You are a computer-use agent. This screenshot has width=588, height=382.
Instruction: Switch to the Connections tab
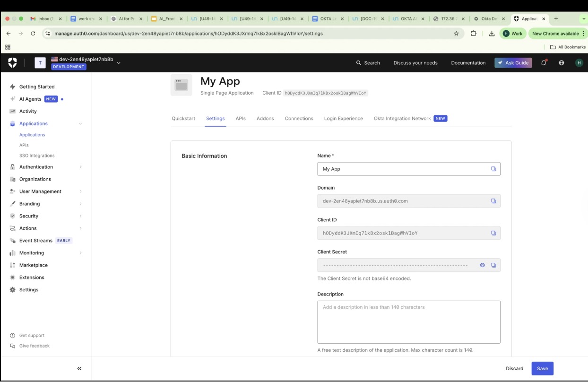click(x=299, y=118)
